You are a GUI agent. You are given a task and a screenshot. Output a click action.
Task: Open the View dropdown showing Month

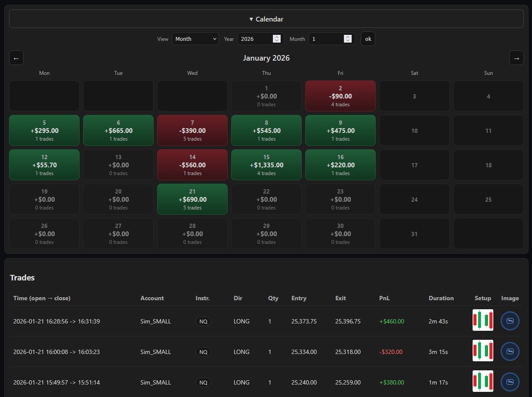[195, 39]
